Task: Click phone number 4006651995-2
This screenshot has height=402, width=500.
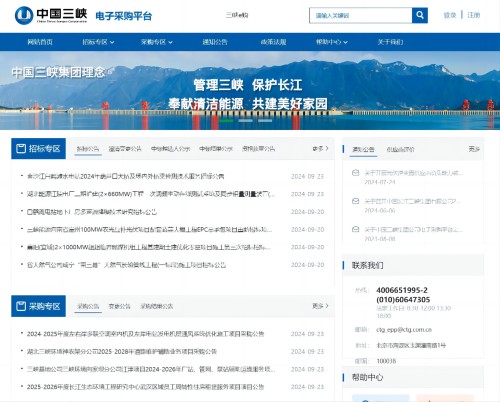Action: 402,290
